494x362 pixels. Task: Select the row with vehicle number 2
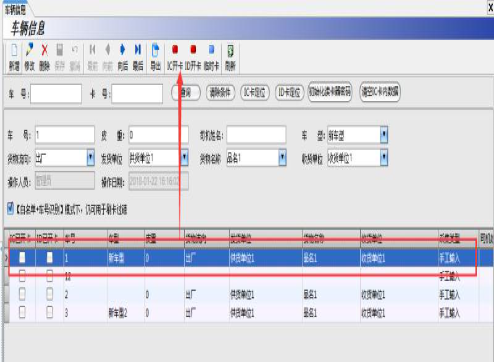250,294
